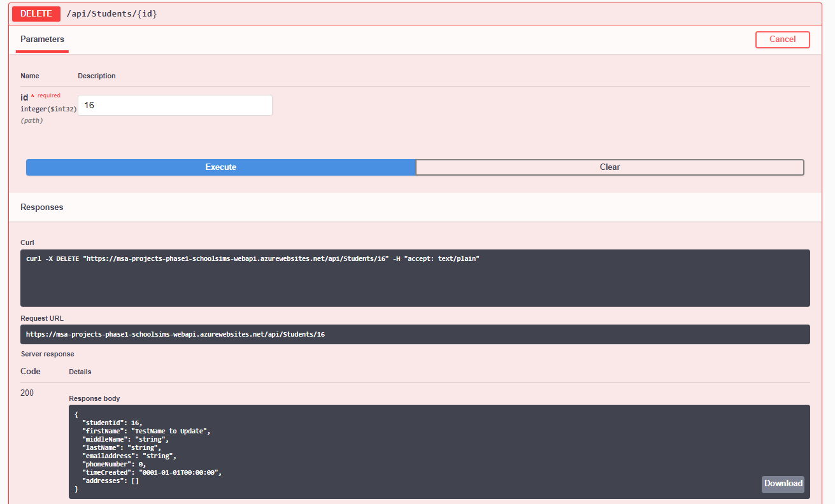Viewport: 835px width, 504px height.
Task: Click the "lastName": "string" line
Action: [122, 447]
